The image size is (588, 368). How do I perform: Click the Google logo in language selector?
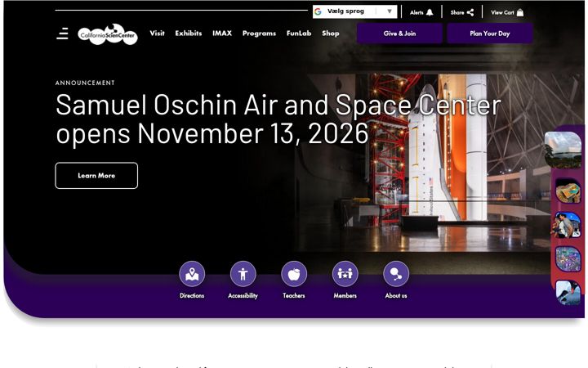click(318, 11)
